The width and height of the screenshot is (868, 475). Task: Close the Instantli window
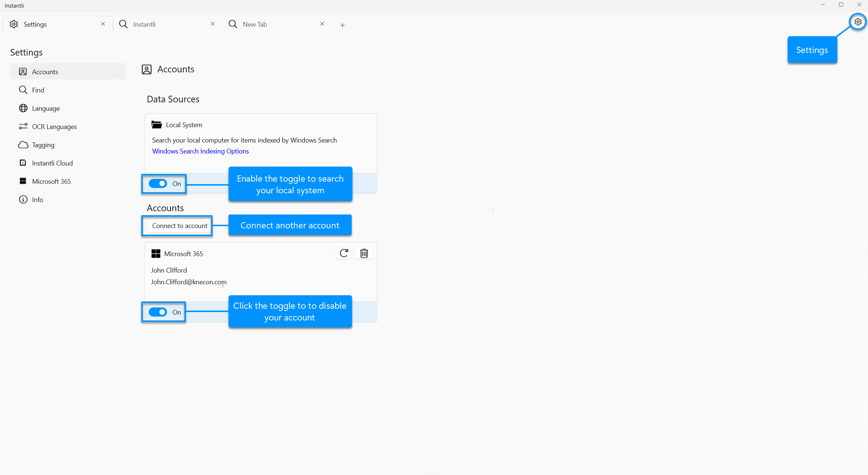coord(859,5)
